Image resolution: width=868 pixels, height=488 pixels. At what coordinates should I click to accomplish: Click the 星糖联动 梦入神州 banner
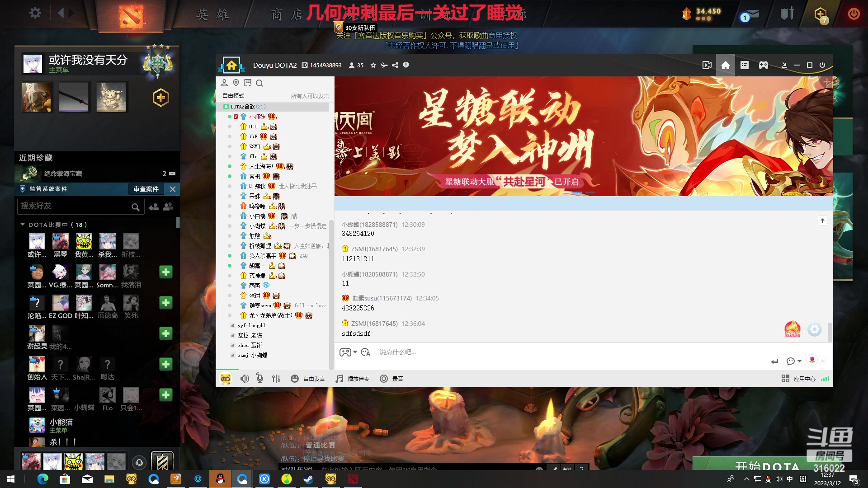pos(583,136)
